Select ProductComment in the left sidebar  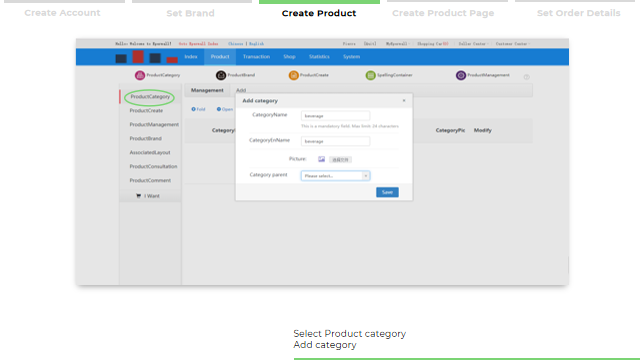tap(150, 180)
